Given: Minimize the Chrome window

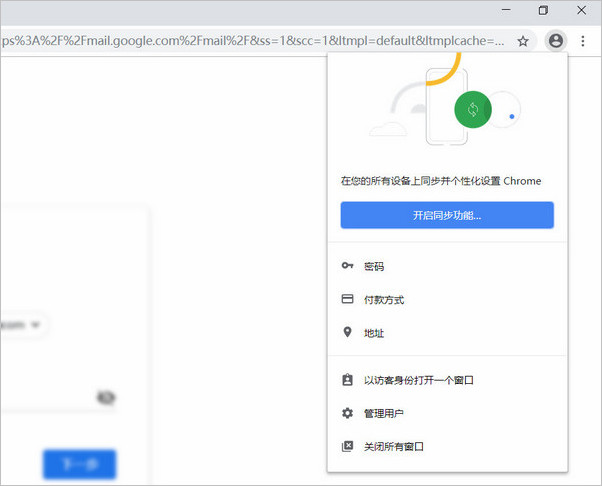Looking at the screenshot, I should tap(506, 10).
